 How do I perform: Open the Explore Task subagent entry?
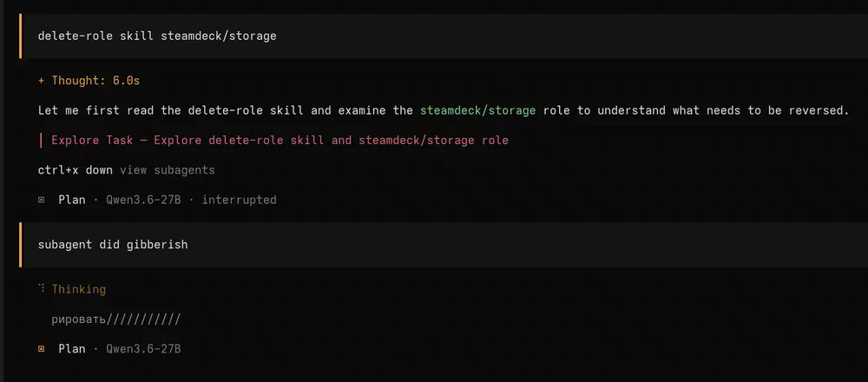279,141
